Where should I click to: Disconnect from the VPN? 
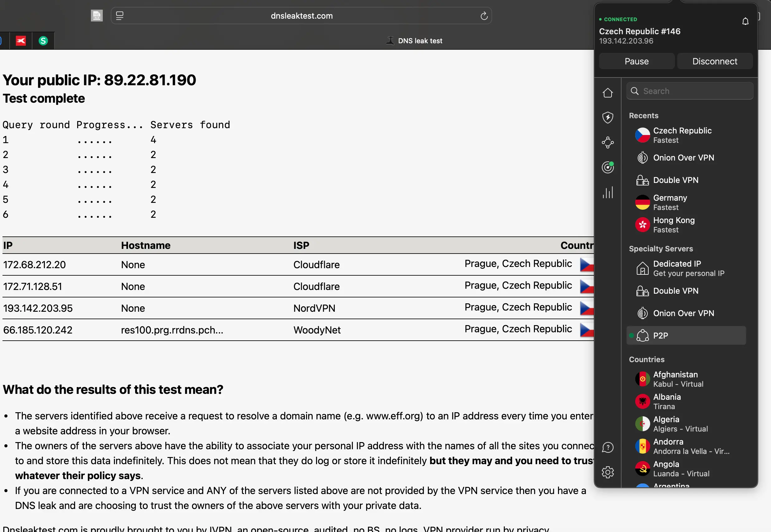click(x=714, y=61)
